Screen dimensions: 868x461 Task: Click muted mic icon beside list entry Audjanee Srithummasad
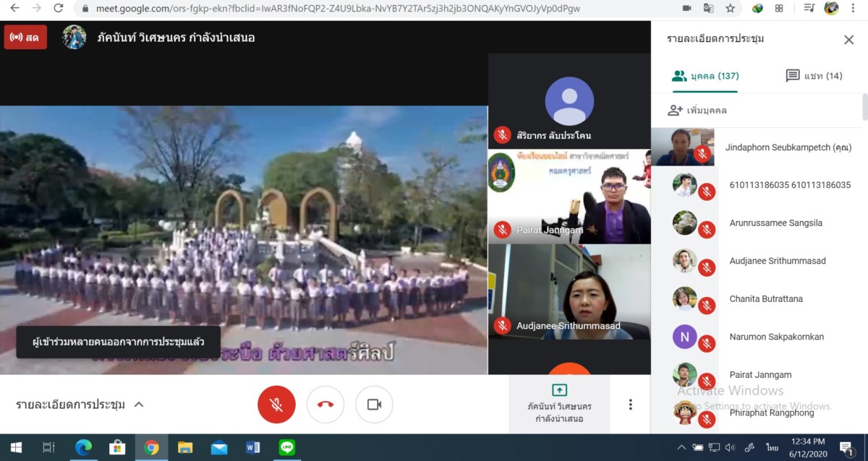[707, 268]
